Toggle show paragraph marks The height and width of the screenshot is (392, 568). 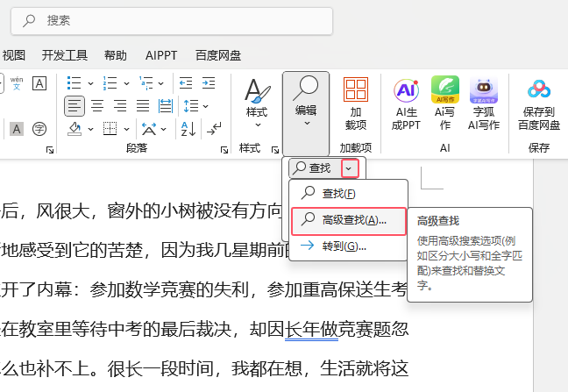coord(214,129)
